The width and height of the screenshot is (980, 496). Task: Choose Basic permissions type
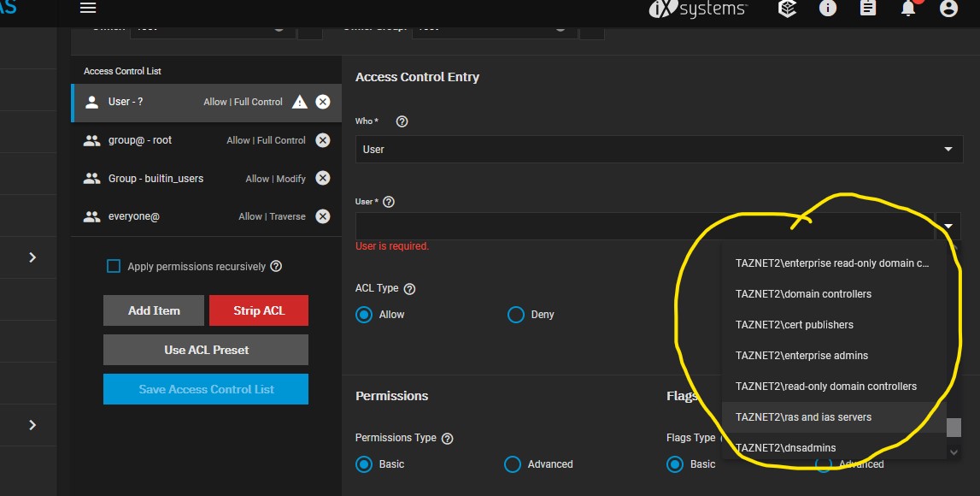[364, 464]
